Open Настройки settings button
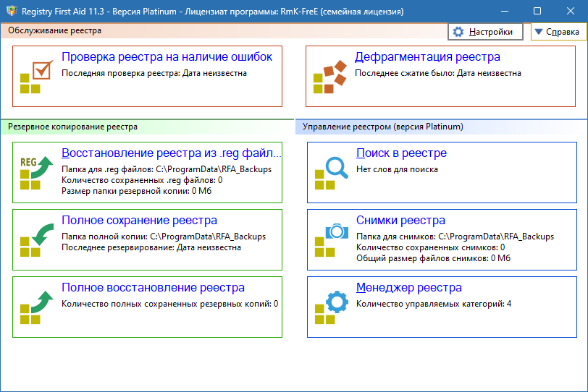This screenshot has width=588, height=392. point(485,32)
